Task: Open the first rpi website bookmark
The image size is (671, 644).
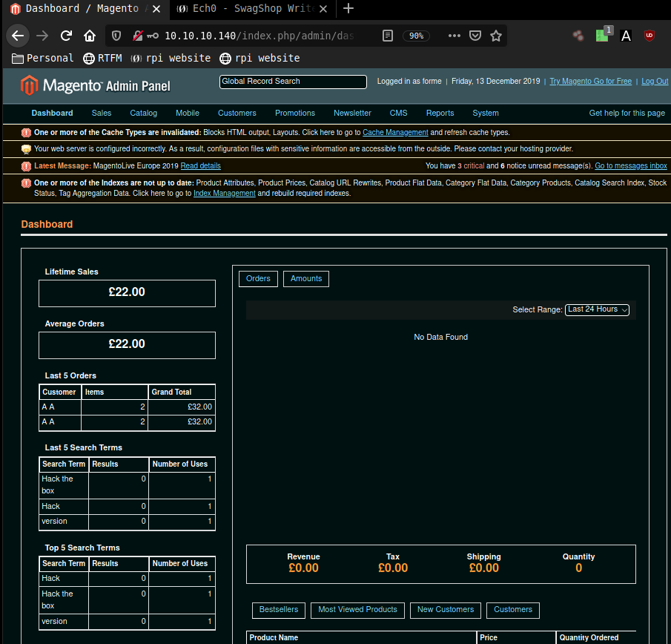Action: [171, 58]
